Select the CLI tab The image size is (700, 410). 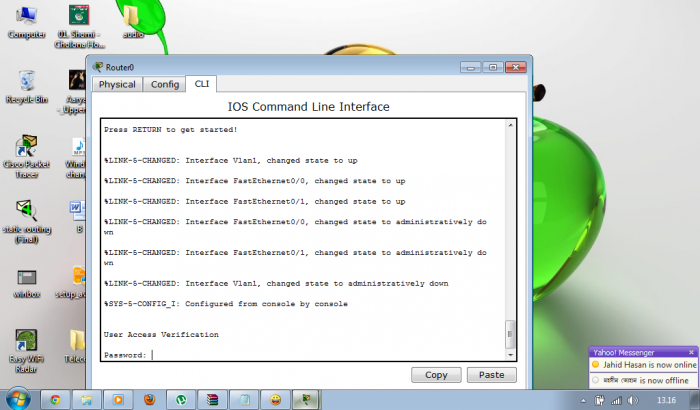coord(202,84)
